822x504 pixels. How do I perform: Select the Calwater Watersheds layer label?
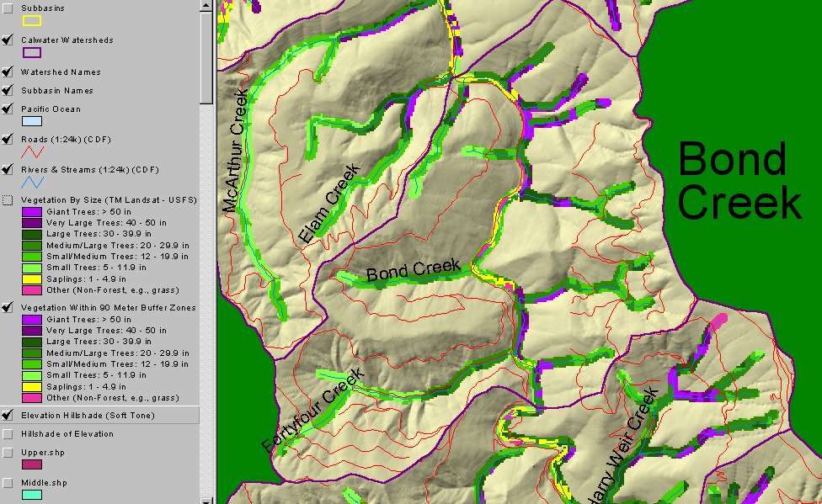67,40
